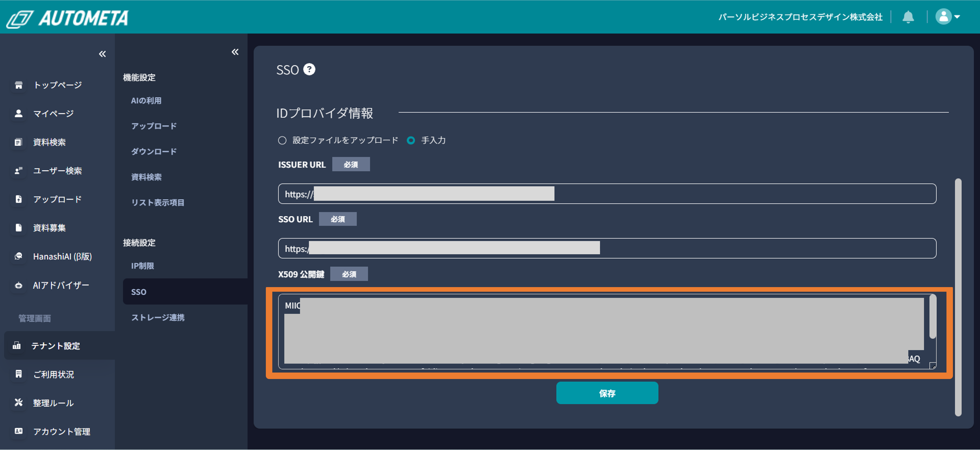Select SSO in connection settings
Viewport: 980px width, 450px height.
click(x=185, y=291)
